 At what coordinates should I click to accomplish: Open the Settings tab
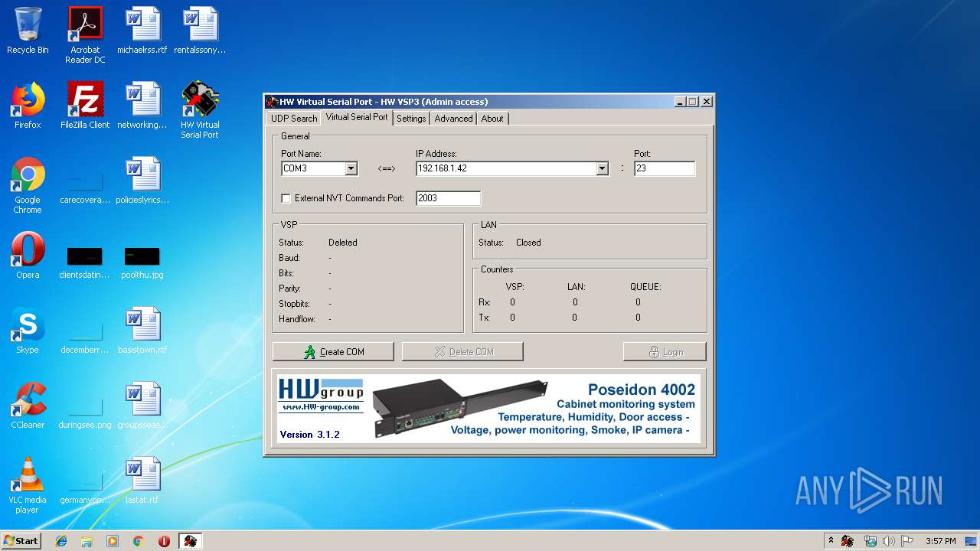411,119
